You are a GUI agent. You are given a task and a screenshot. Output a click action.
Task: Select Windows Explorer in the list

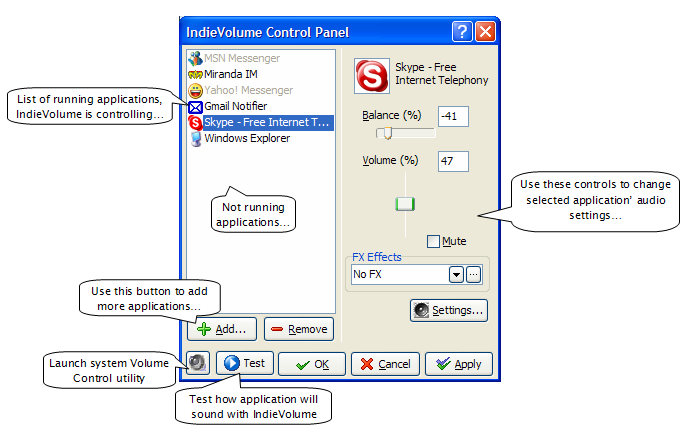coord(247,138)
